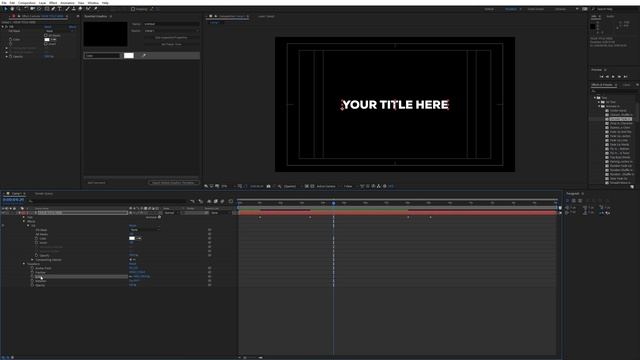
Task: Open the layer blending mode Normal dropdown
Action: 171,213
